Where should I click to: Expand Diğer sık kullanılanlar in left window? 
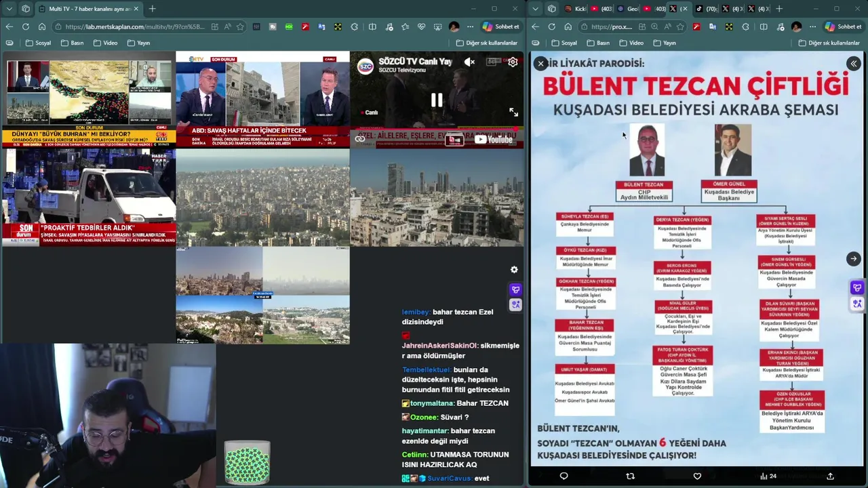coord(486,43)
